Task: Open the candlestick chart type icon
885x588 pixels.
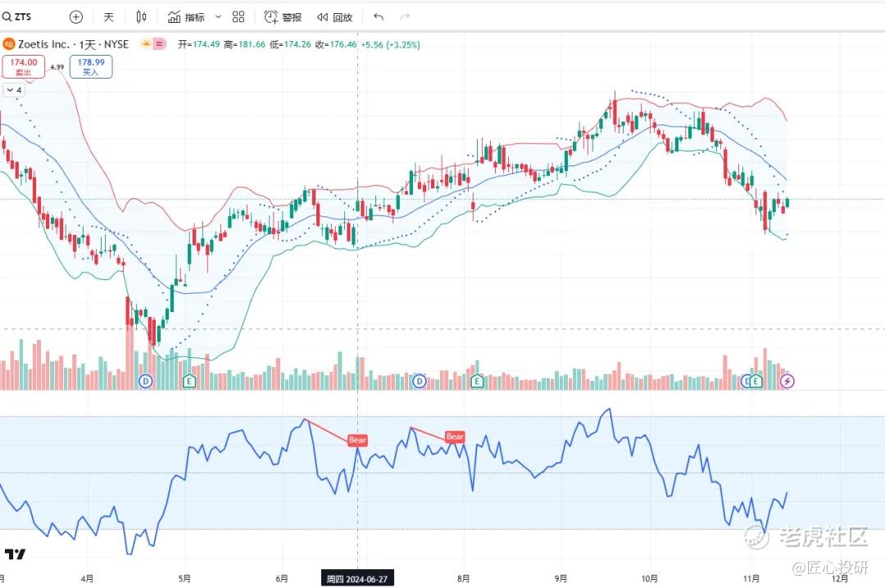Action: (x=141, y=17)
